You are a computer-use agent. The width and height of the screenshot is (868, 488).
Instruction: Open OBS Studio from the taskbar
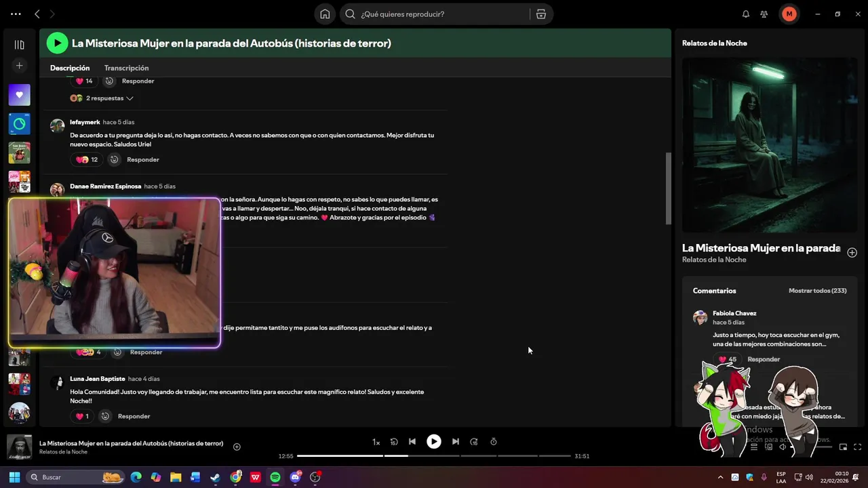tap(315, 477)
